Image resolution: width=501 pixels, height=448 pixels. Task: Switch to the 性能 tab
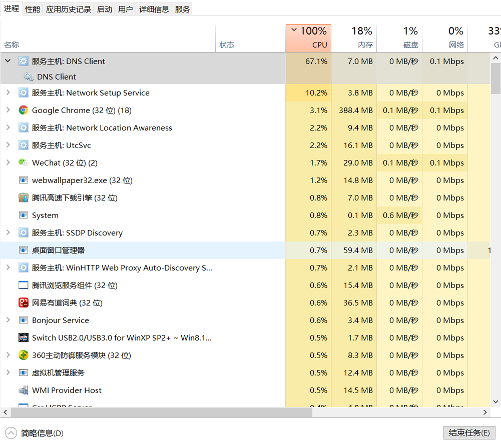pos(33,9)
